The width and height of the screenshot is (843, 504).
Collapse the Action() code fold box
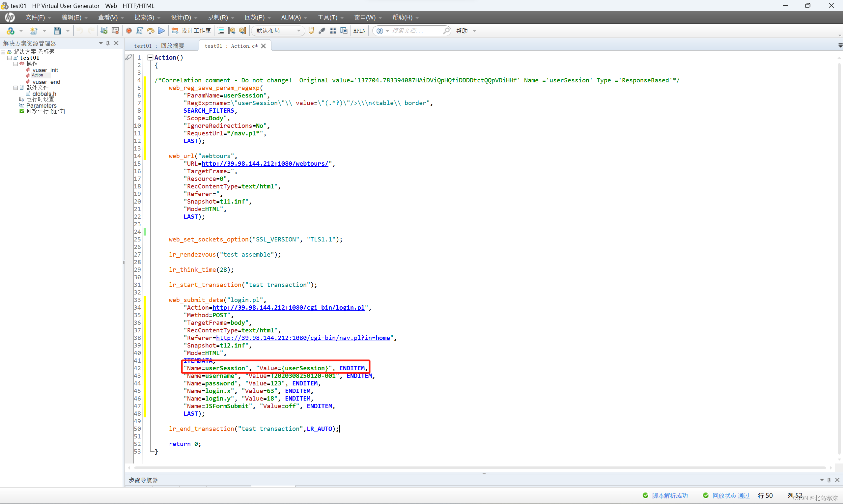pyautogui.click(x=150, y=57)
